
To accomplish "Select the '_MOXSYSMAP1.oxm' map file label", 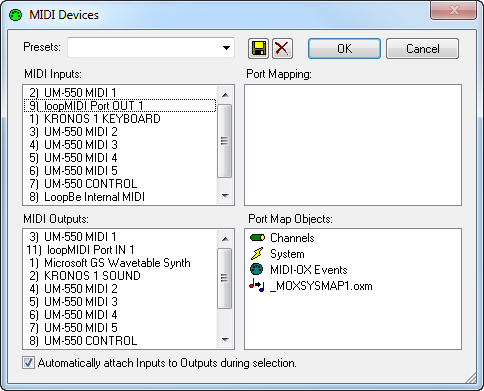I will [321, 286].
